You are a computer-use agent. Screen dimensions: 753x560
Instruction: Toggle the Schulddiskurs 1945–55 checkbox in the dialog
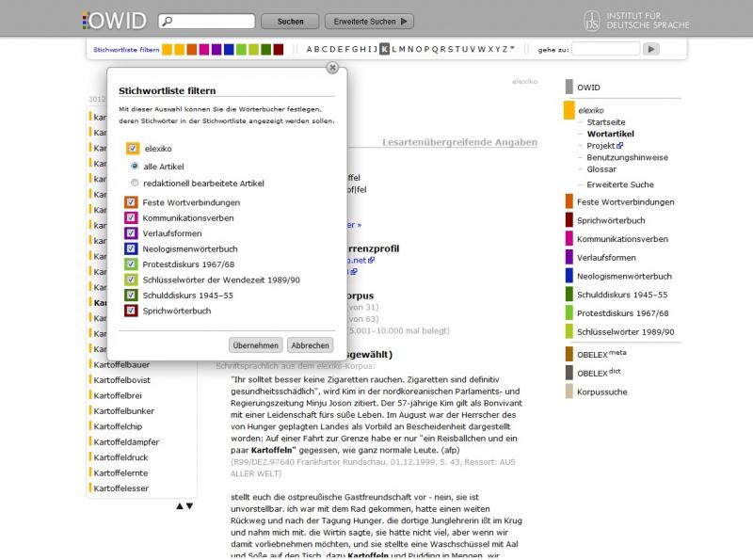tap(131, 295)
